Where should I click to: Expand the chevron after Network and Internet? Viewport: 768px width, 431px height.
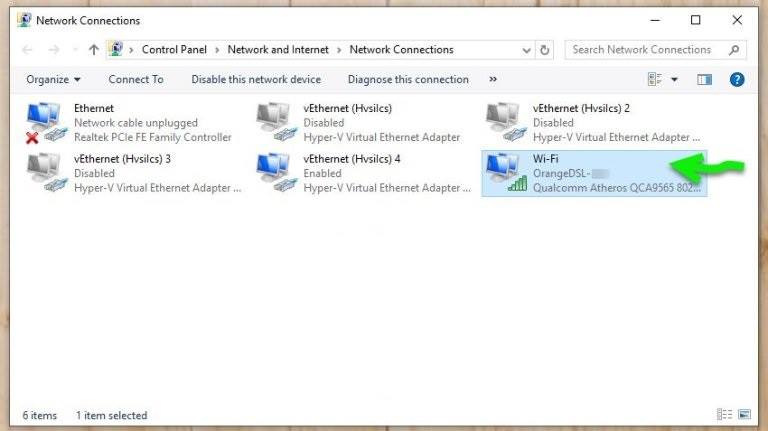(339, 50)
